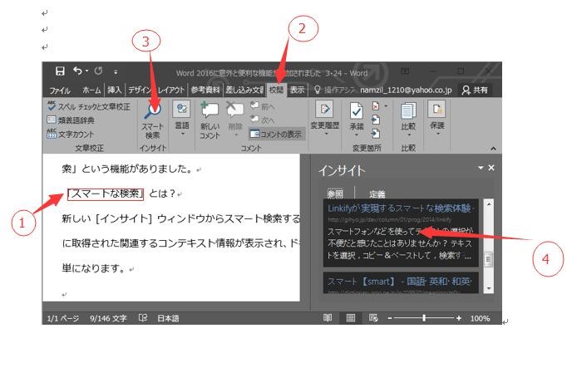Click the zoom in plus button
567x392 pixels.
coord(459,318)
